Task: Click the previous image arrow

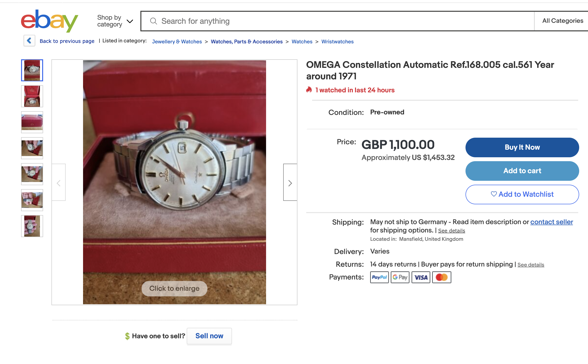Action: pos(59,182)
